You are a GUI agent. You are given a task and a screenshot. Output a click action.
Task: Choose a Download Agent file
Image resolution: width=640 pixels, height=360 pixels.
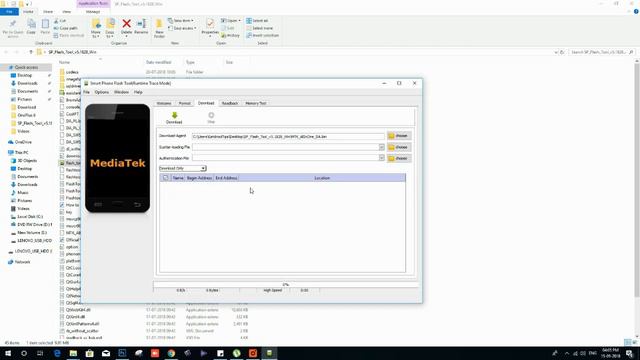(399, 136)
